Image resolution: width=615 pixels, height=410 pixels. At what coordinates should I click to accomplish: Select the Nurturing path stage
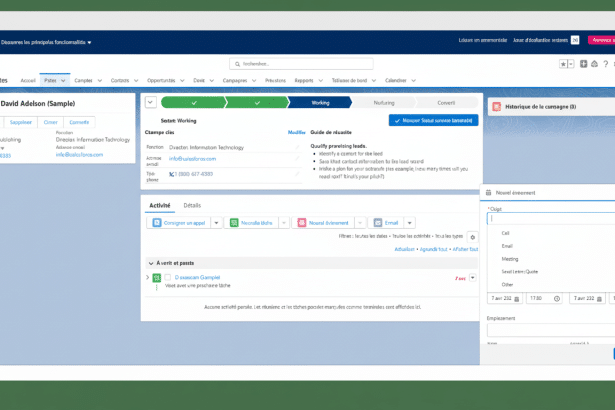[x=384, y=103]
